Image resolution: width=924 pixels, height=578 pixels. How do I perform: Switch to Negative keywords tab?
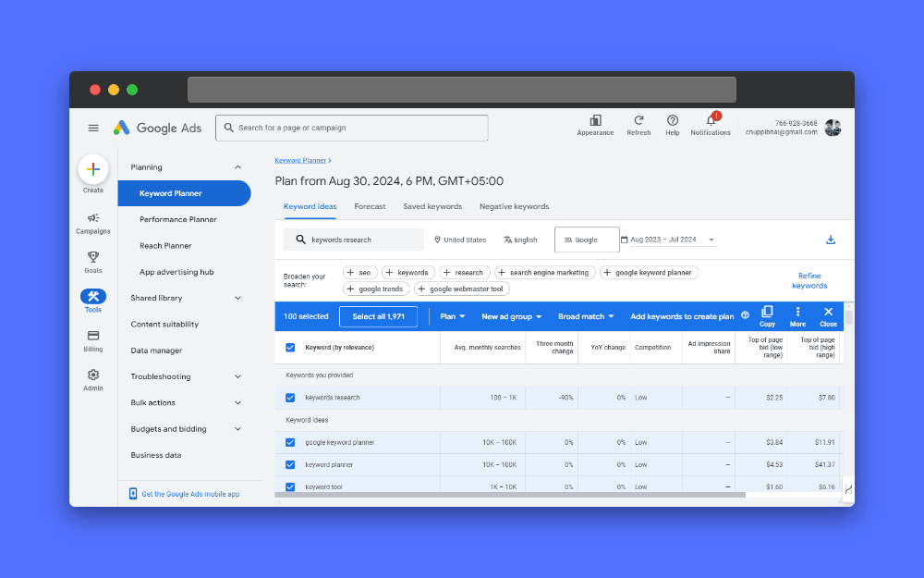pyautogui.click(x=515, y=206)
